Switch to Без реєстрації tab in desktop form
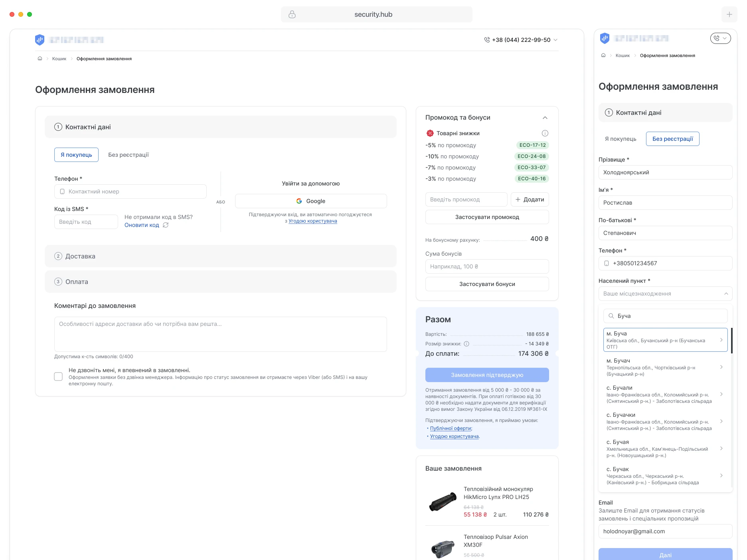This screenshot has height=560, width=747. tap(128, 155)
